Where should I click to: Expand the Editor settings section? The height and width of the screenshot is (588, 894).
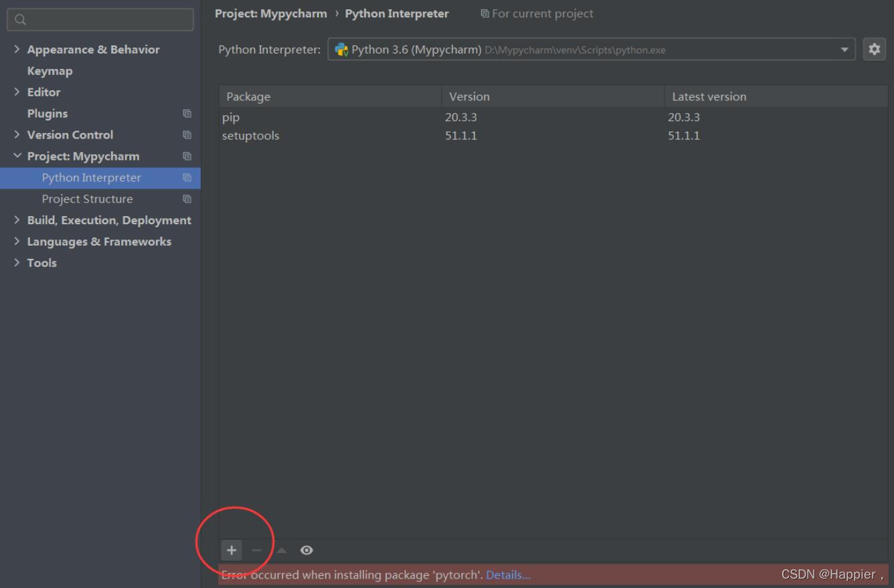coord(17,92)
